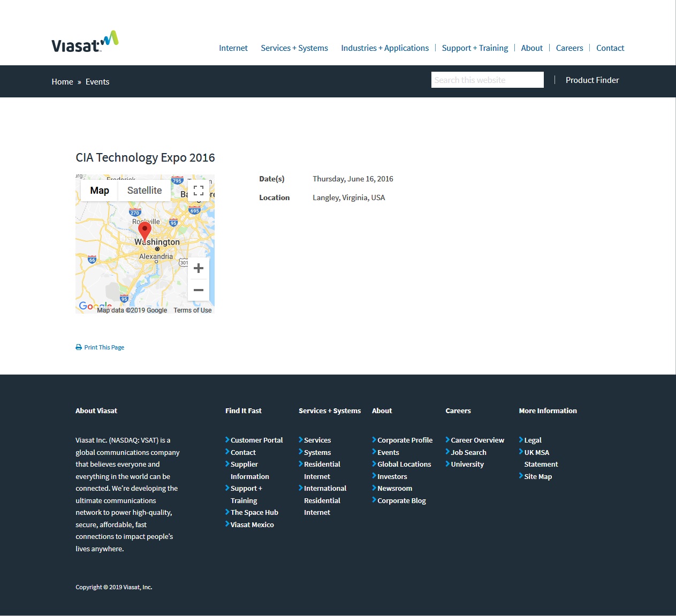Focus the Search this website field
Screen dimensions: 676x616
(x=488, y=80)
